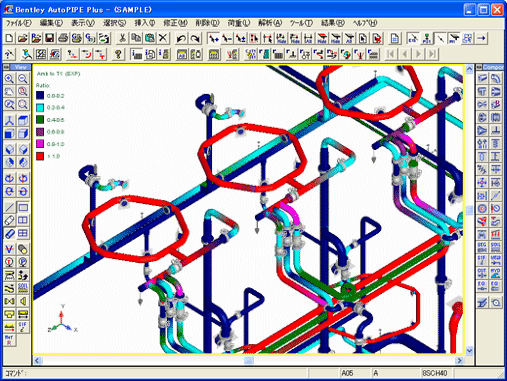Screen dimensions: 507x381
Task: Click the SOIL icon in left toolbar
Action: [23, 288]
